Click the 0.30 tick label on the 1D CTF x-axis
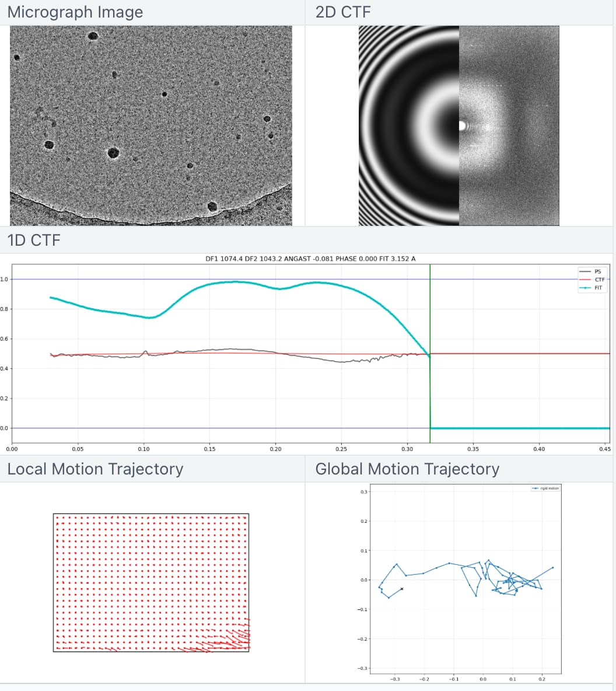This screenshot has height=691, width=616. click(407, 449)
